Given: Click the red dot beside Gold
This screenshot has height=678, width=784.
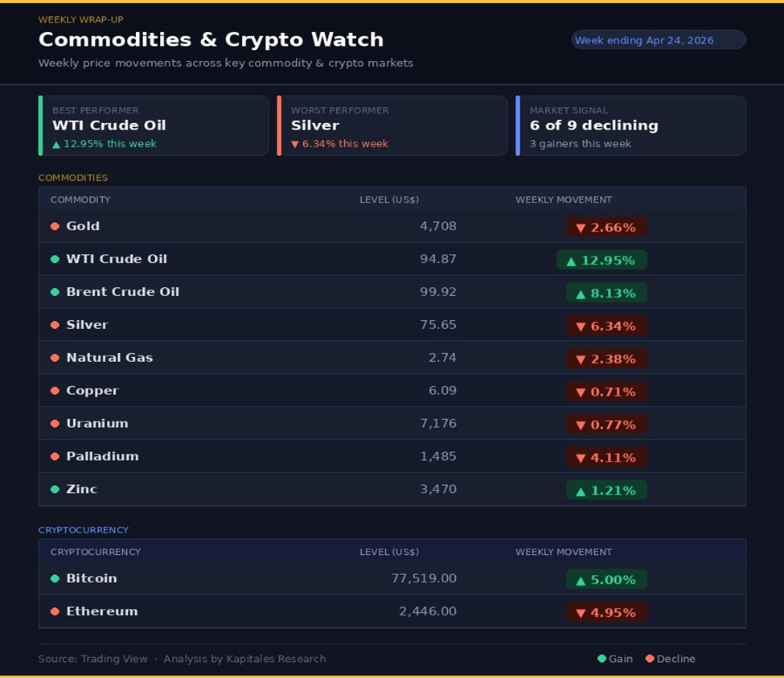Looking at the screenshot, I should coord(55,227).
